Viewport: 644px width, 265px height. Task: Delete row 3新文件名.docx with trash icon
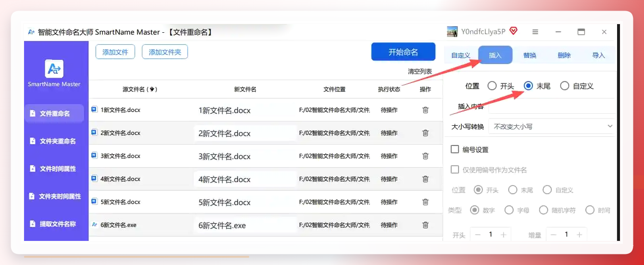point(425,156)
